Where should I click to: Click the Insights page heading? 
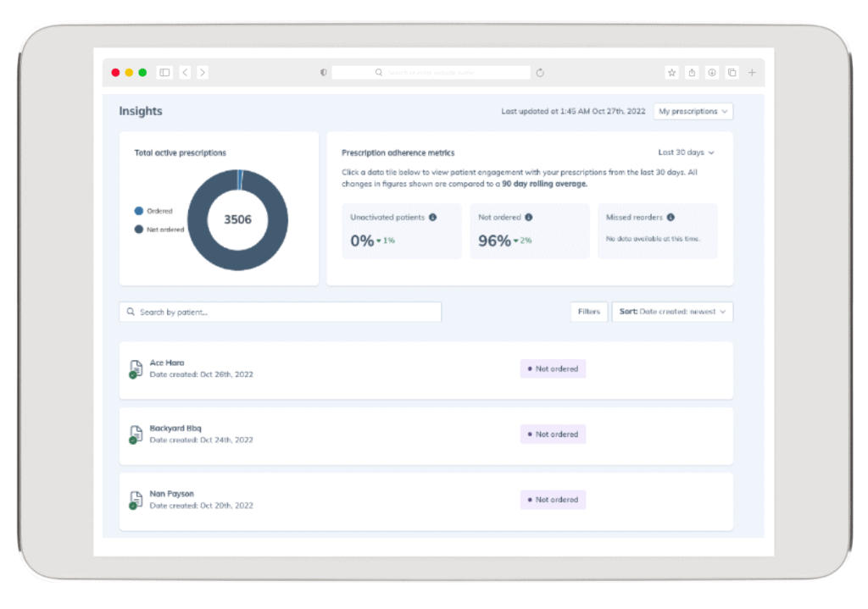[x=141, y=111]
